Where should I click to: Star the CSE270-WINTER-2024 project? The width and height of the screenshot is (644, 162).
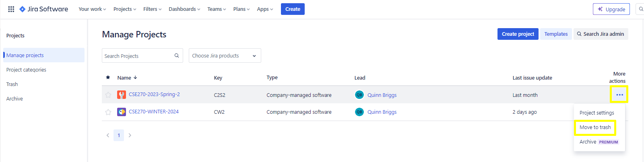coord(108,112)
